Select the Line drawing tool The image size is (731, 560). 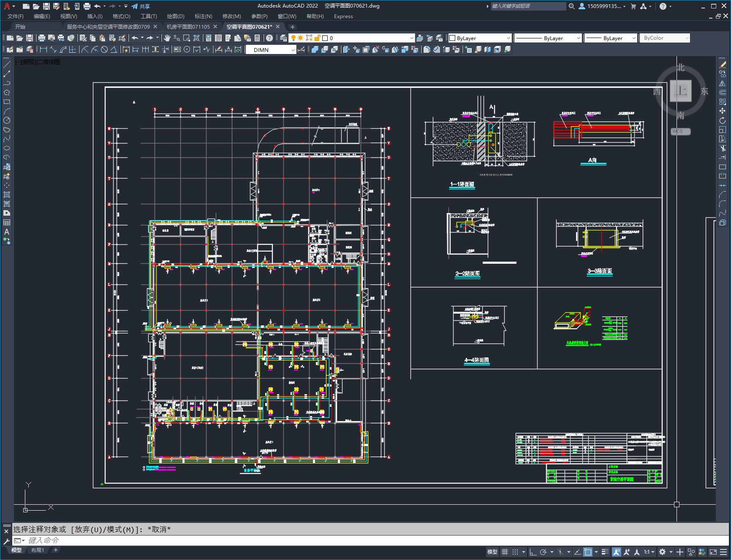point(7,65)
